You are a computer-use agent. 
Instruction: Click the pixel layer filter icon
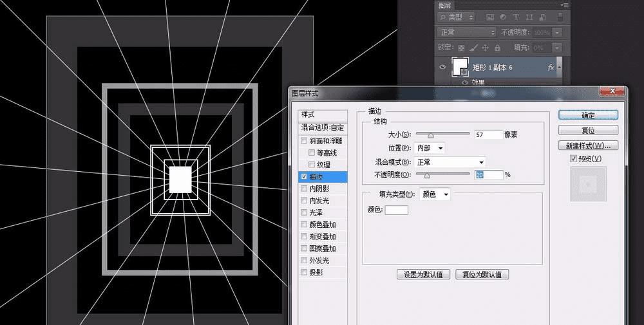coord(489,17)
